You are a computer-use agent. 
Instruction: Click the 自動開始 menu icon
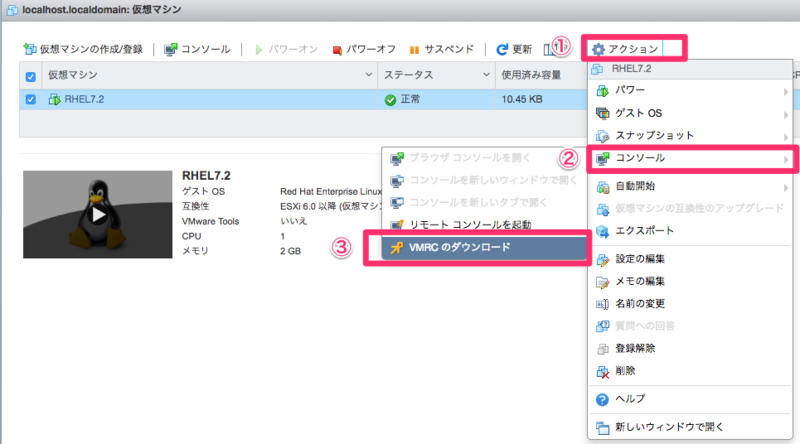tap(602, 187)
